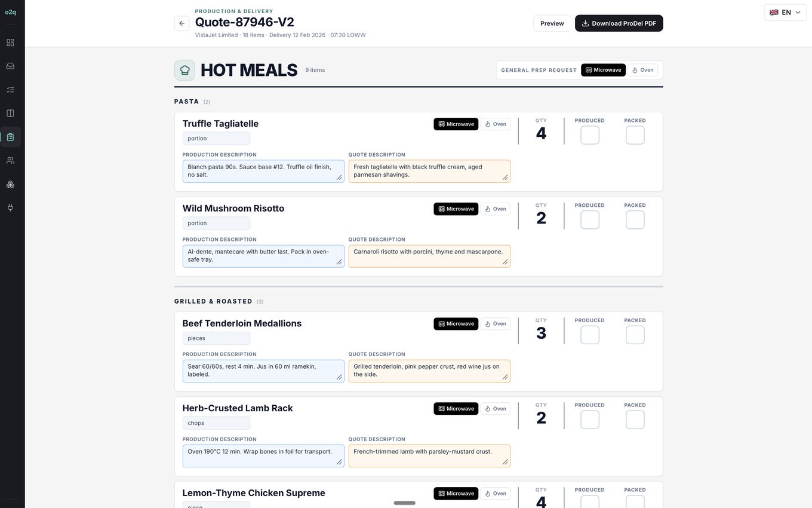The width and height of the screenshot is (812, 508).
Task: Edit Truffle Tagliatelle production description field
Action: click(x=263, y=171)
